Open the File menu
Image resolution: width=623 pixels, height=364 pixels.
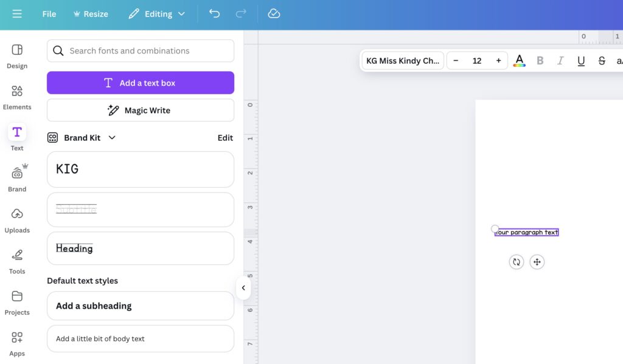(49, 14)
